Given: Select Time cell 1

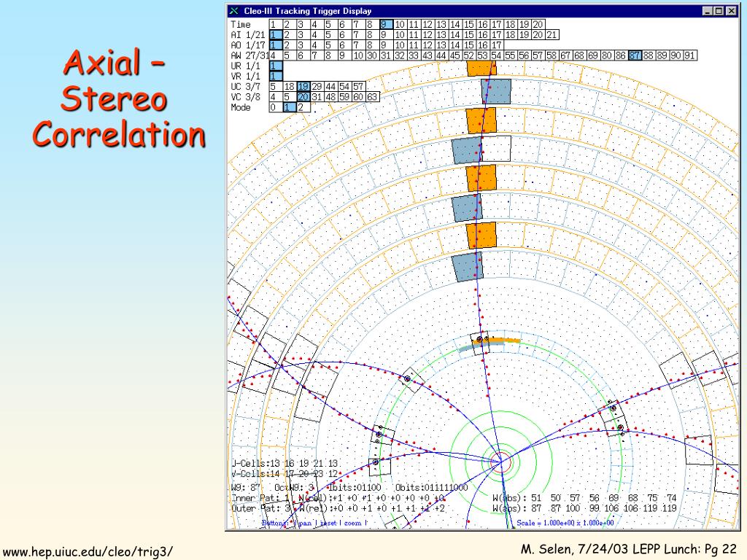Looking at the screenshot, I should tap(275, 25).
